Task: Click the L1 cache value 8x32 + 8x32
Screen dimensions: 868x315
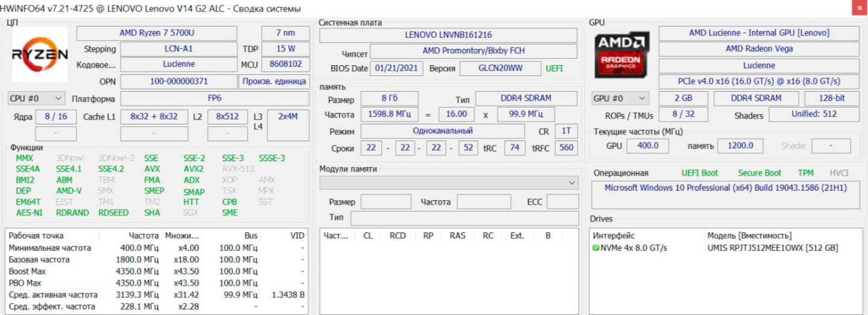Action: point(154,116)
